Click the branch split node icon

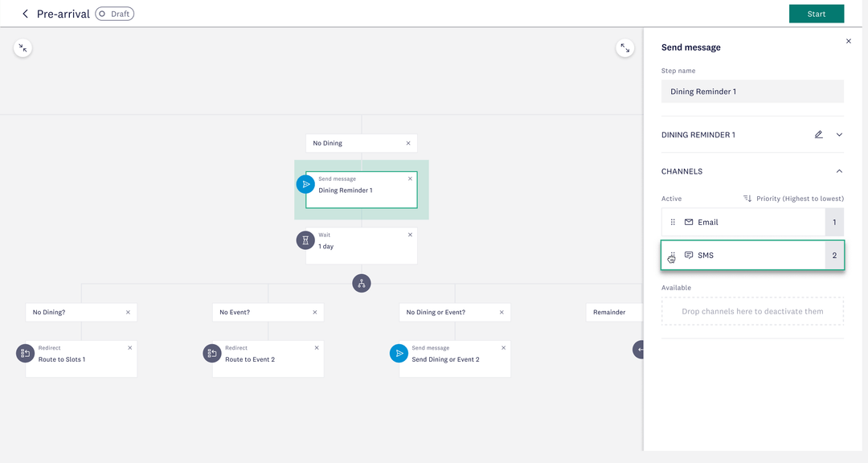click(362, 283)
